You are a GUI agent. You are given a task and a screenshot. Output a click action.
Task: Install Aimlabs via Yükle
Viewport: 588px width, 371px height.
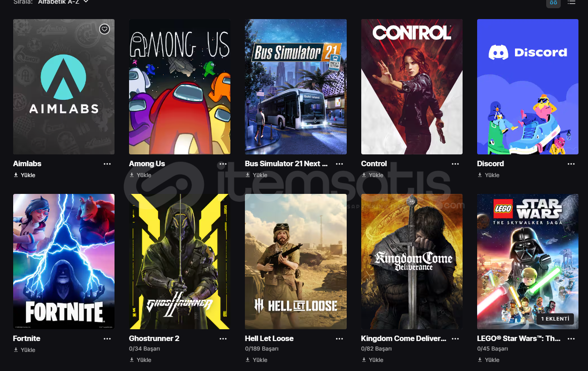(25, 175)
